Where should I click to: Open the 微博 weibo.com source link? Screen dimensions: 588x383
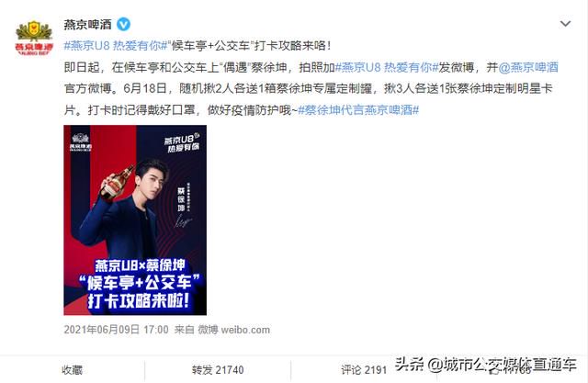pyautogui.click(x=233, y=330)
